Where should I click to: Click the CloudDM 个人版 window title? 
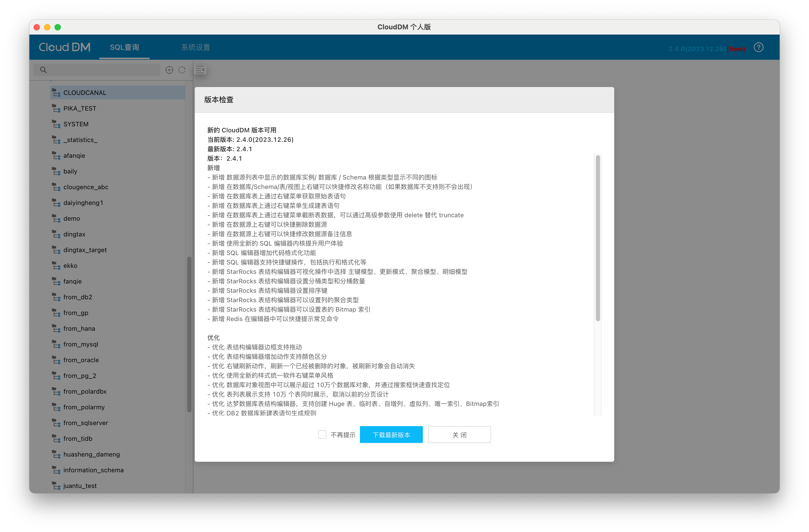coord(404,27)
